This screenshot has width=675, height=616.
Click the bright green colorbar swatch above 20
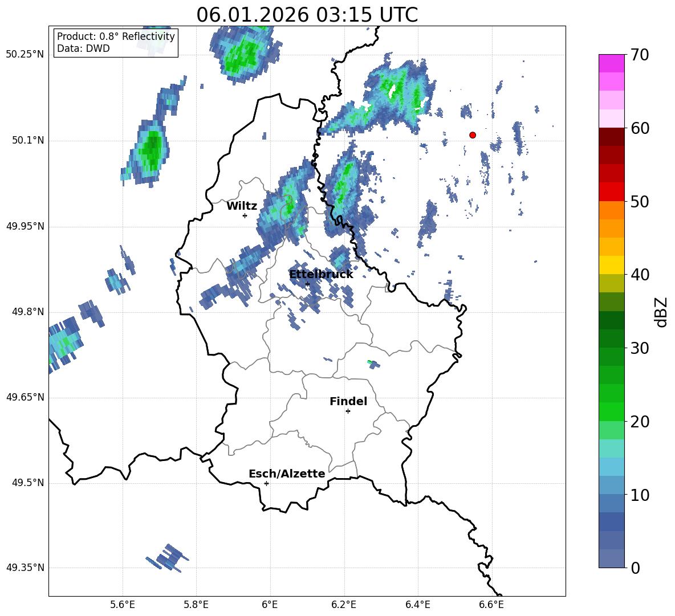[611, 411]
